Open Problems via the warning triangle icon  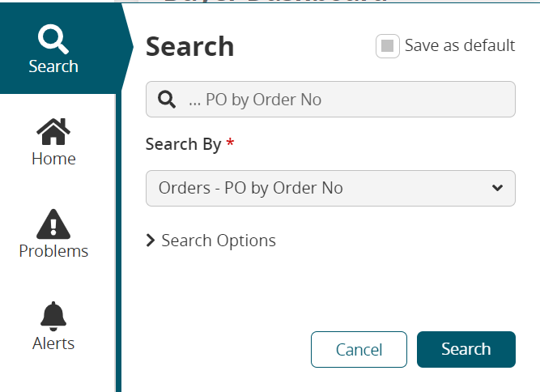tap(53, 223)
